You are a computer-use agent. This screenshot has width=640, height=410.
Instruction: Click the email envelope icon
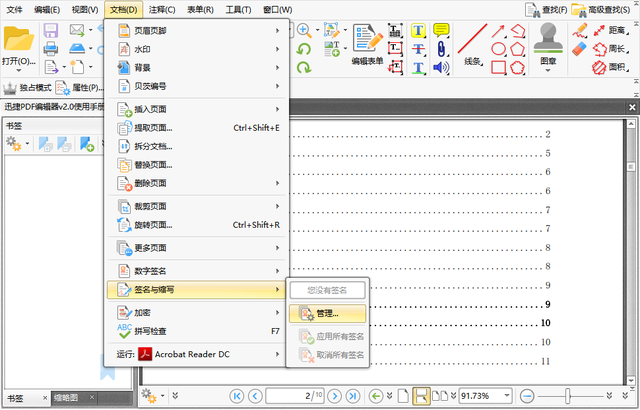coord(76,31)
